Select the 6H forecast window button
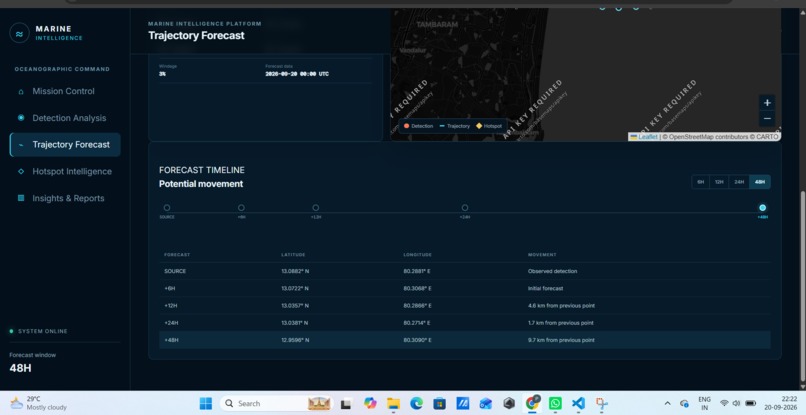The height and width of the screenshot is (415, 806). (x=700, y=182)
